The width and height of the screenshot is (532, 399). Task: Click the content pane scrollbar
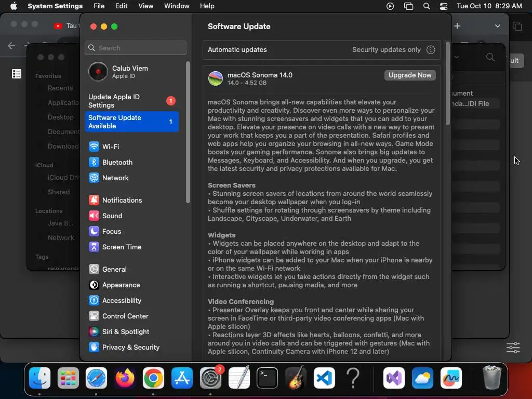coord(447,84)
